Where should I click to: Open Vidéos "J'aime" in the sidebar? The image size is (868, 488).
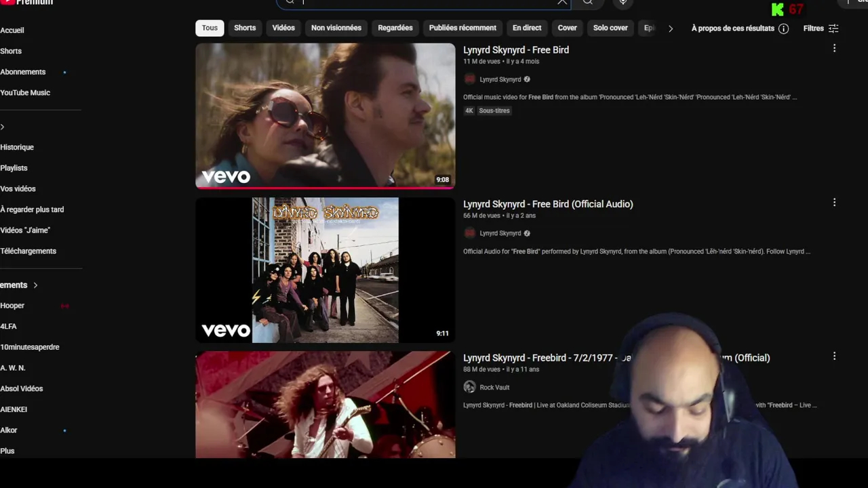[25, 230]
